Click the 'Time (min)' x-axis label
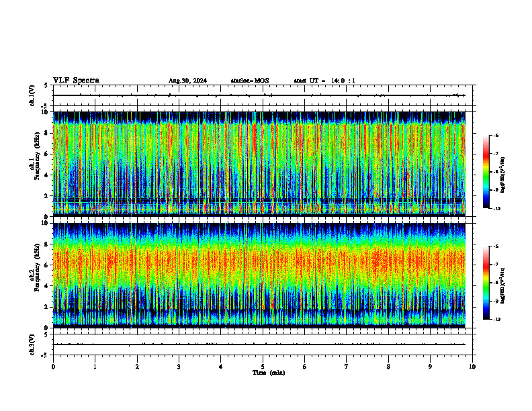Image resolution: width=532 pixels, height=411 pixels. (269, 373)
